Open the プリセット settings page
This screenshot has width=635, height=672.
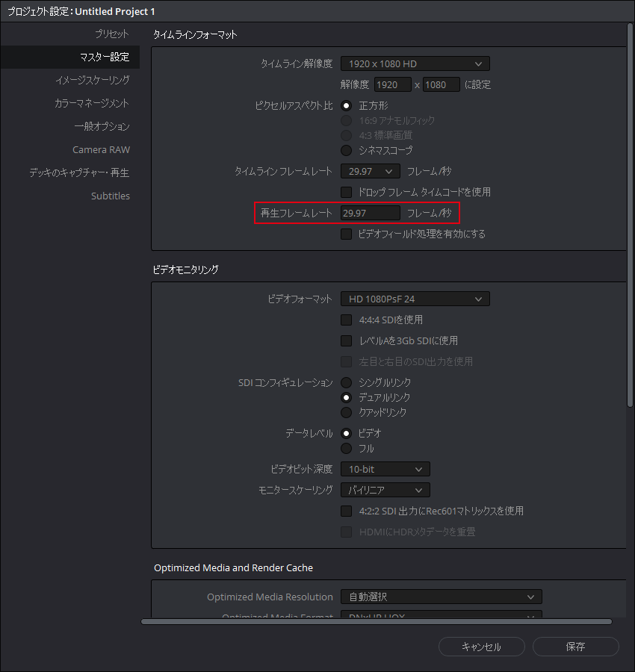tap(111, 34)
